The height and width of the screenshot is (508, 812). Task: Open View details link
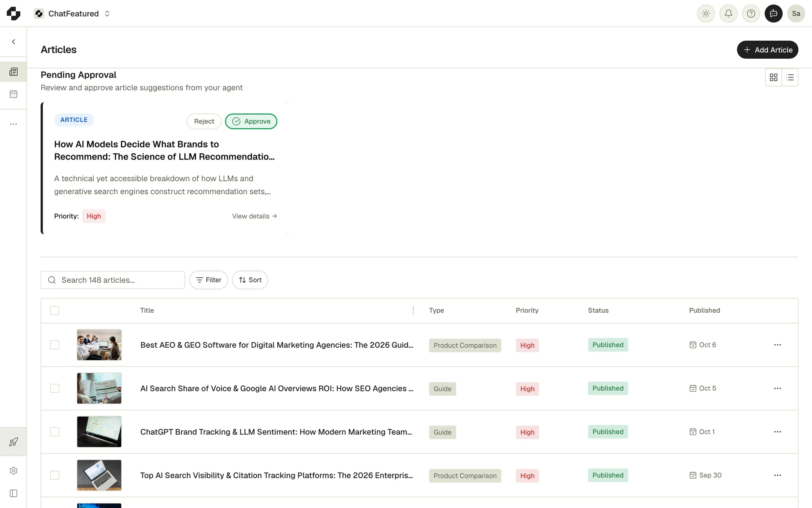255,216
